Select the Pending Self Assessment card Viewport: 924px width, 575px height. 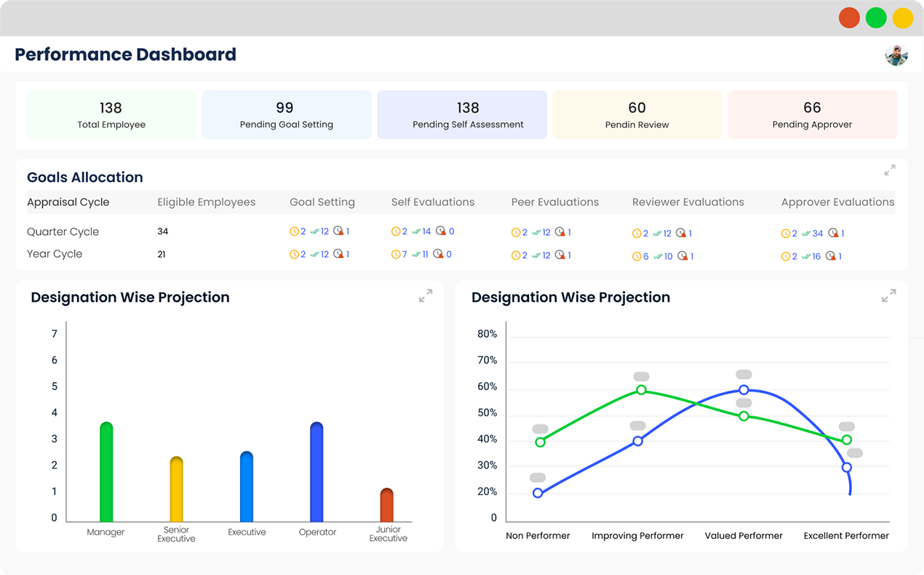(x=461, y=115)
